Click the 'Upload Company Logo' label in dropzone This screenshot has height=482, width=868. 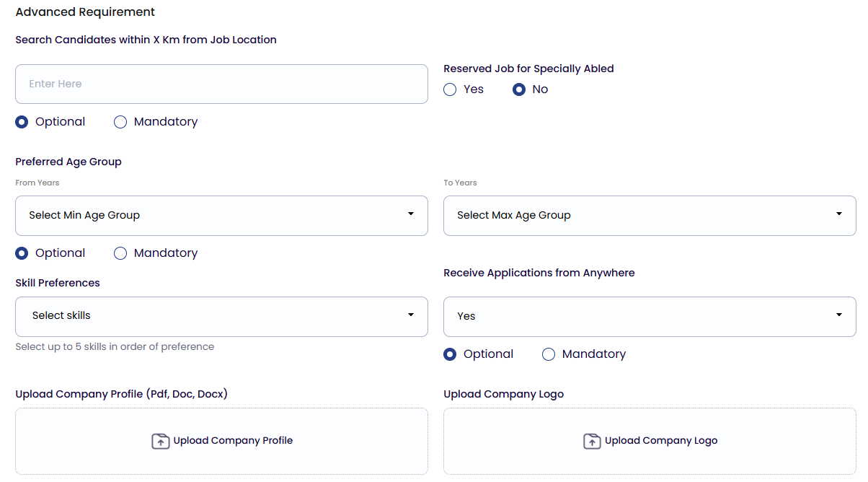pyautogui.click(x=661, y=441)
